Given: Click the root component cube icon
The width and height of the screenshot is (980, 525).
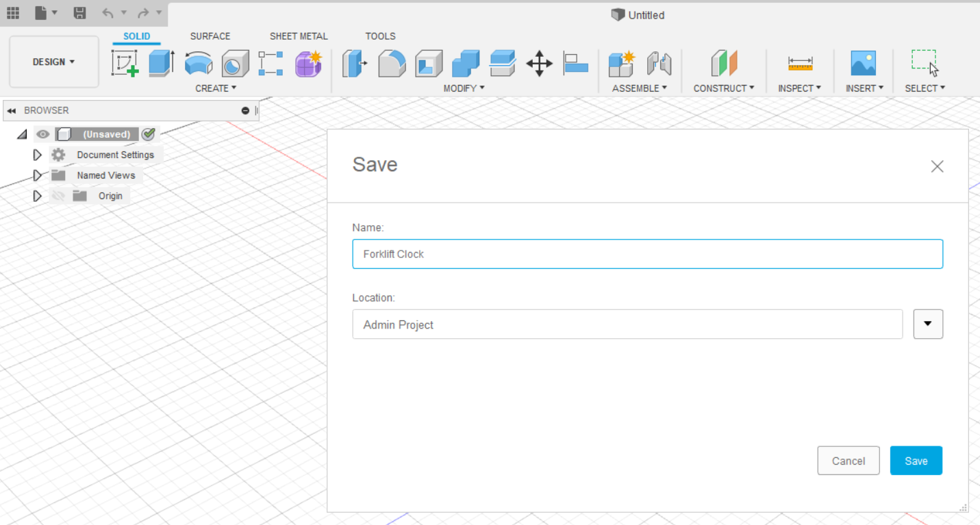Looking at the screenshot, I should [63, 134].
